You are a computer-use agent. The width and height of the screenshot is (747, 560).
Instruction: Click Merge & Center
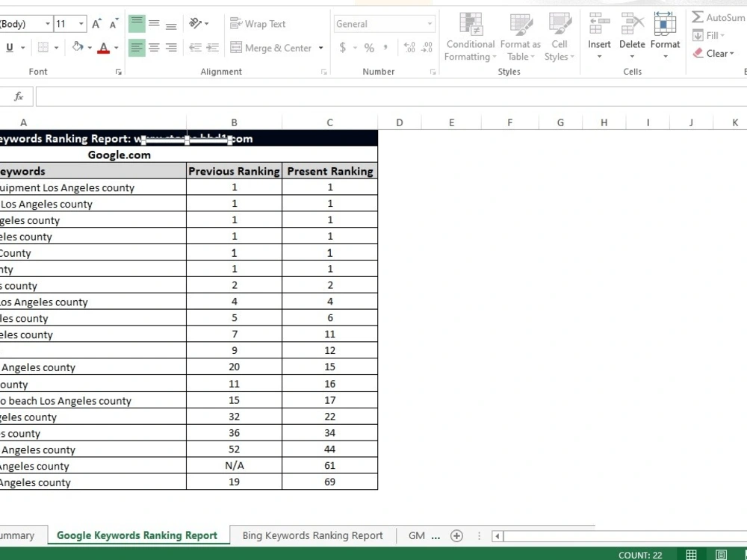271,48
